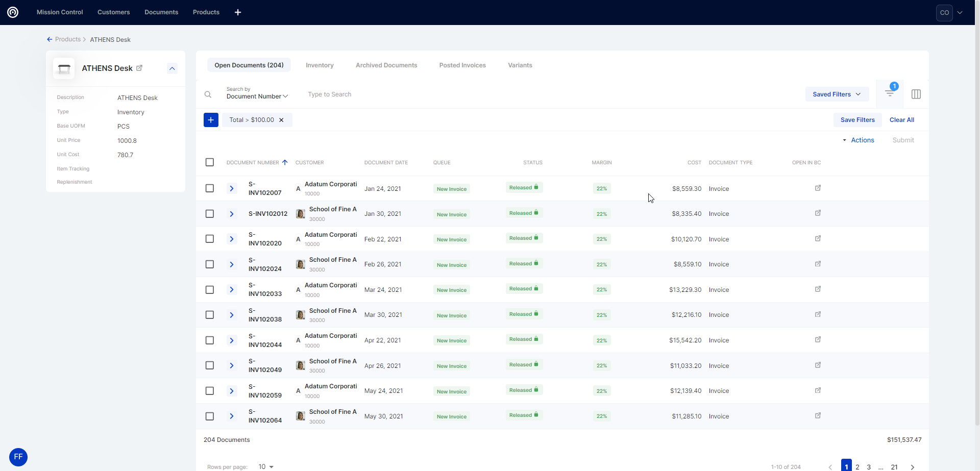The image size is (980, 471).
Task: Collapse the ATHENS Desk details panel
Action: 172,68
